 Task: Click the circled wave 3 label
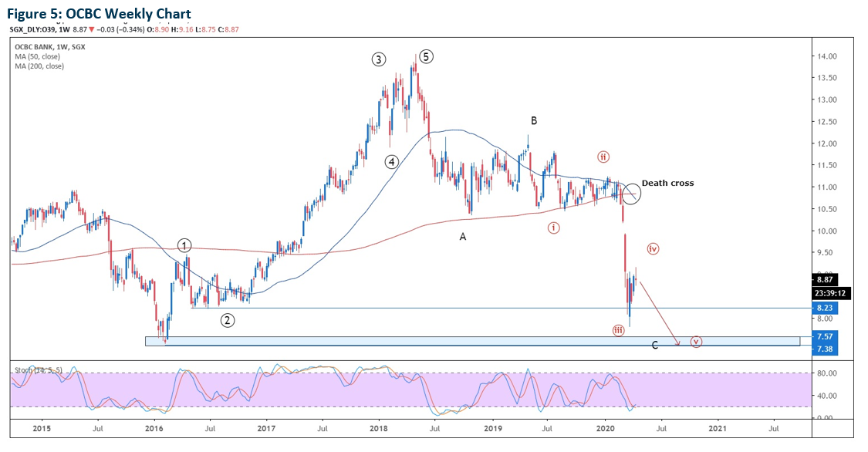379,59
